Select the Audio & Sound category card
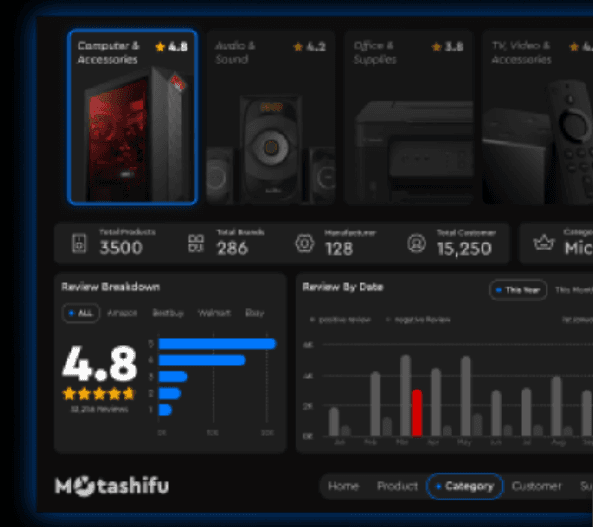The height and width of the screenshot is (527, 593). click(271, 118)
